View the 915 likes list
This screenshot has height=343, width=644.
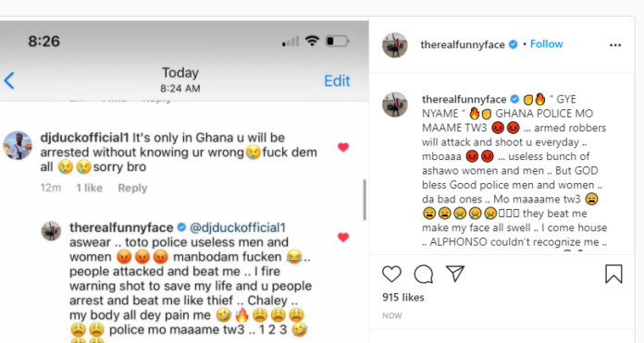point(402,298)
